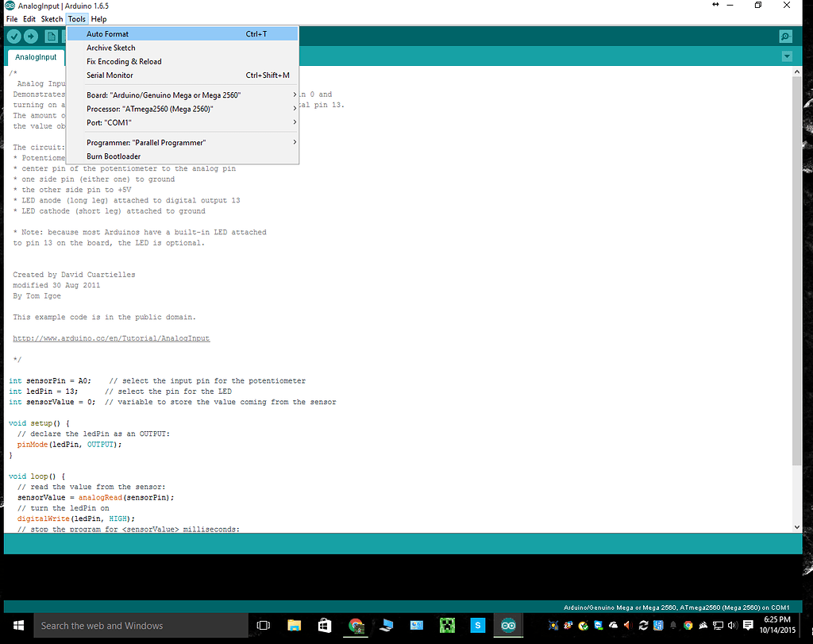This screenshot has width=813, height=644.
Task: Open the Serial Monitor magnifier icon
Action: point(786,37)
